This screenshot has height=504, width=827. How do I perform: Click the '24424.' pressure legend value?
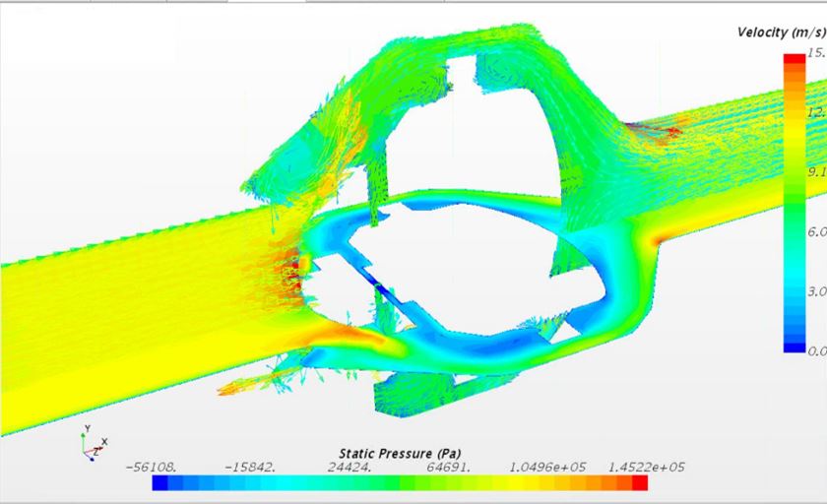tap(350, 468)
